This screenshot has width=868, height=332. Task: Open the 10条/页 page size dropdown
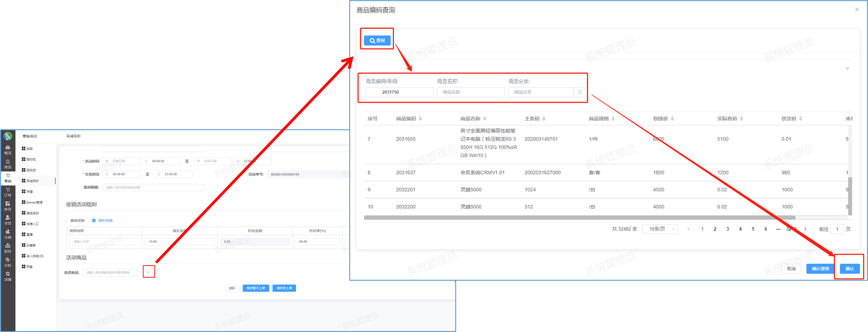point(660,229)
